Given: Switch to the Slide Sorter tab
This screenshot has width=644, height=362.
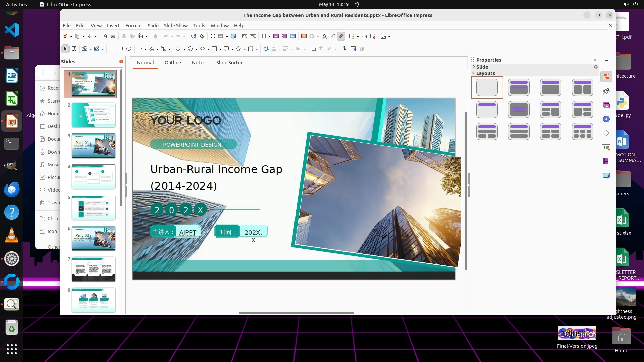Looking at the screenshot, I should tap(229, 63).
